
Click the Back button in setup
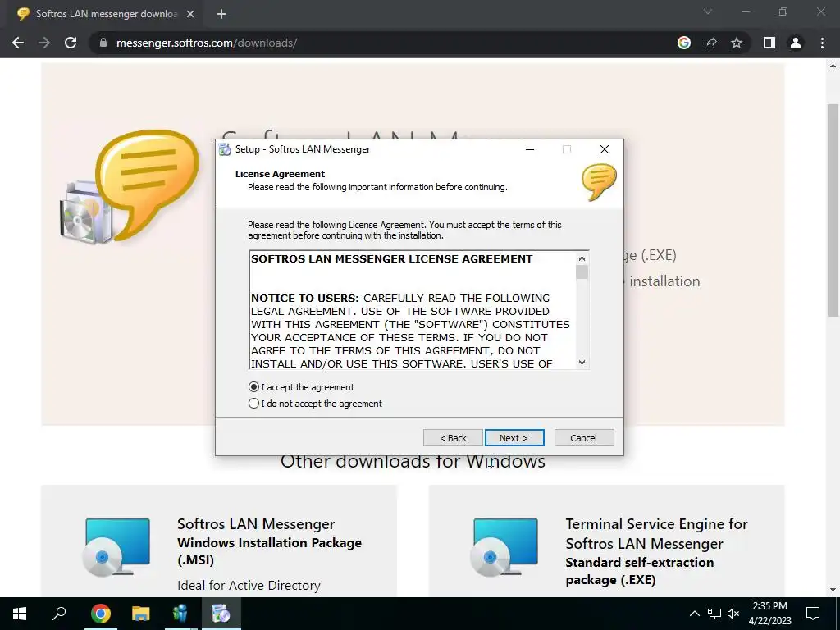point(453,438)
